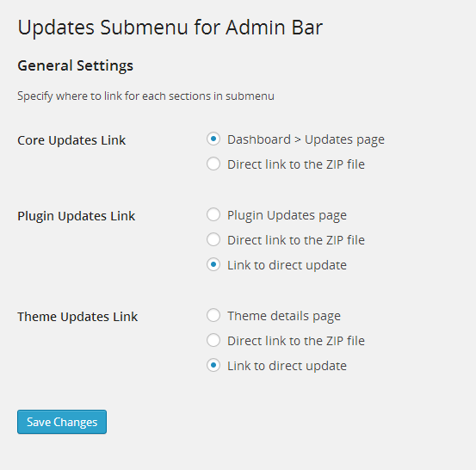Choose Direct link to ZIP file for Core Updates

[x=213, y=164]
